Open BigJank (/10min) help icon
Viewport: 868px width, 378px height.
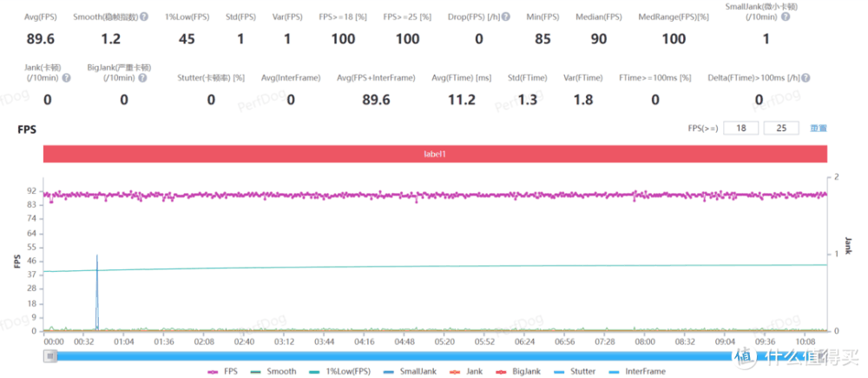point(144,78)
